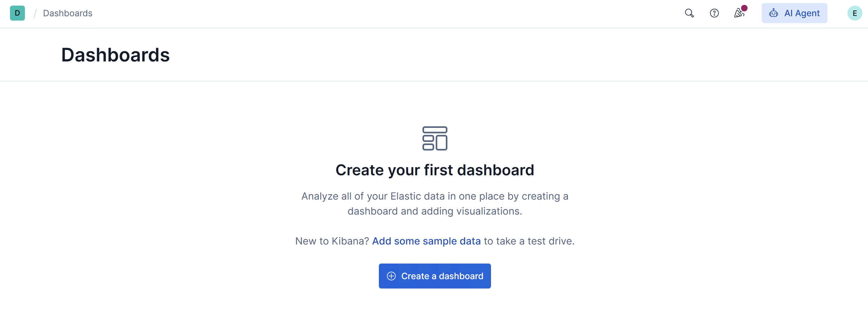Click the Create your first dashboard heading

coord(435,170)
